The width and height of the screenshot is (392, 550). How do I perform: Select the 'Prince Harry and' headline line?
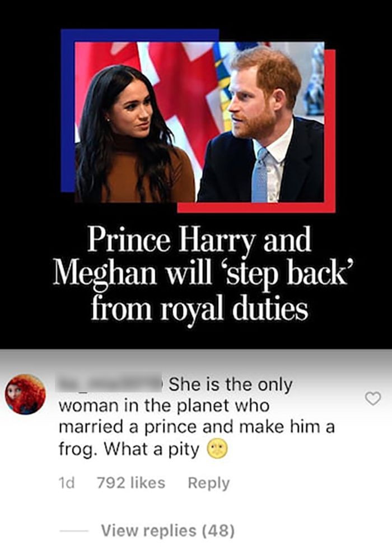[199, 240]
